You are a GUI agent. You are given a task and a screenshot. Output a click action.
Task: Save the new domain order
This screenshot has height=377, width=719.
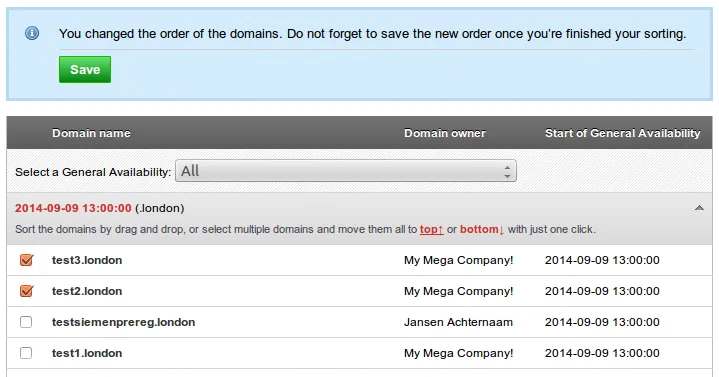point(85,69)
